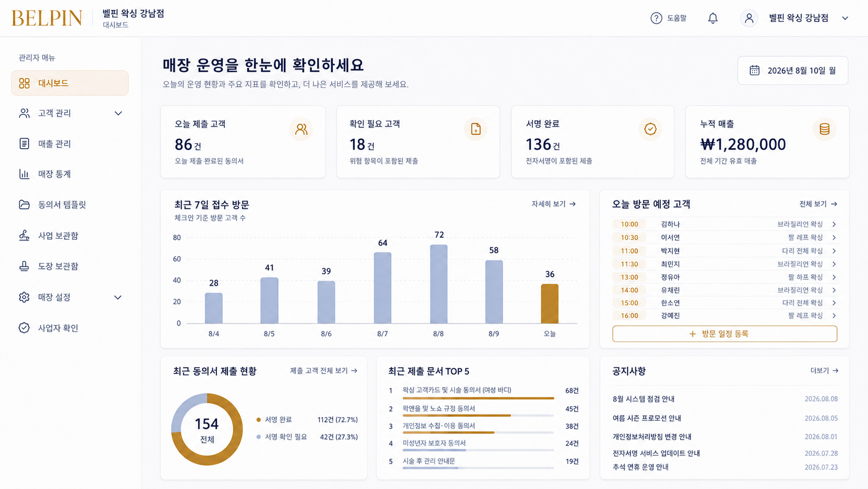Click the 매출 관리 document icon
Image resolution: width=868 pixels, height=489 pixels.
coord(24,143)
